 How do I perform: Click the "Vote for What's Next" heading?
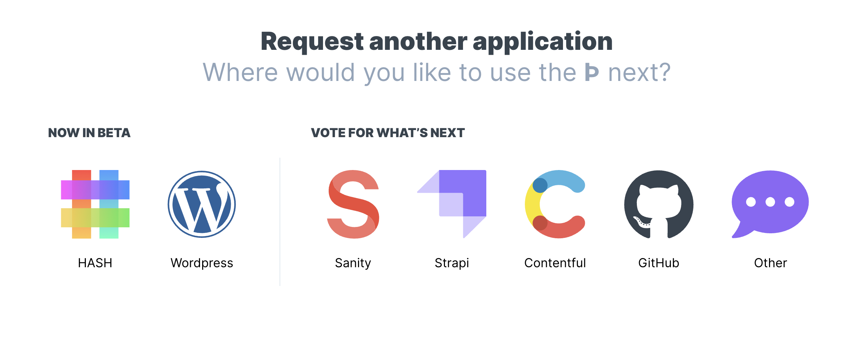coord(388,133)
